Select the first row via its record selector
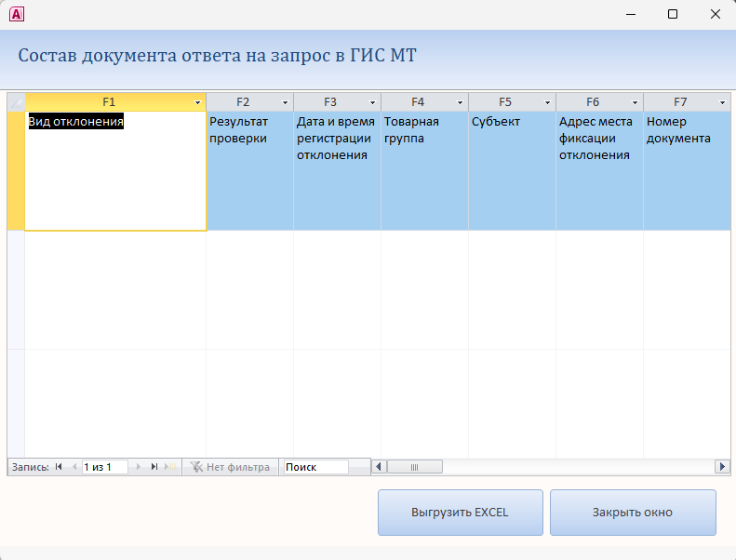736x560 pixels. coord(16,171)
